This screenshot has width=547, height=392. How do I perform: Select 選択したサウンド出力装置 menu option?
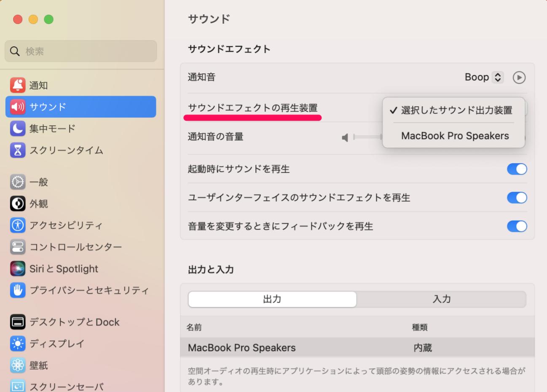point(456,110)
